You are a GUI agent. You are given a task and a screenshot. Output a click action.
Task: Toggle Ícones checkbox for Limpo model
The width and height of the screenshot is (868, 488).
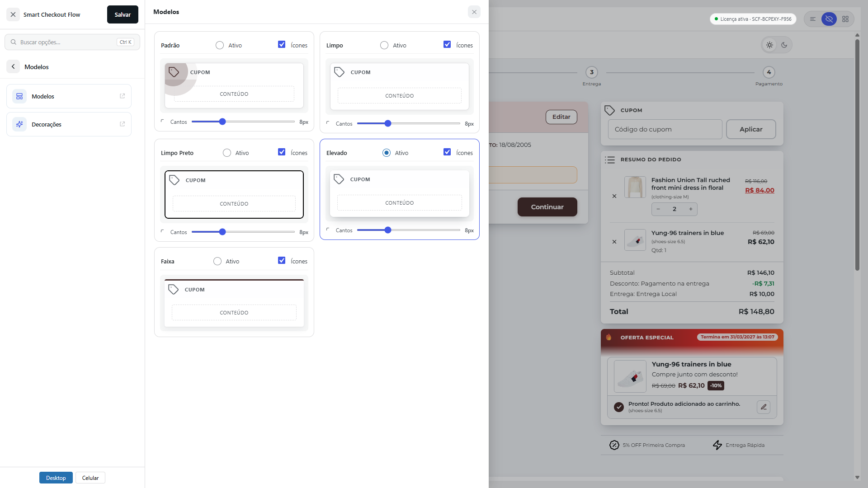pos(447,44)
